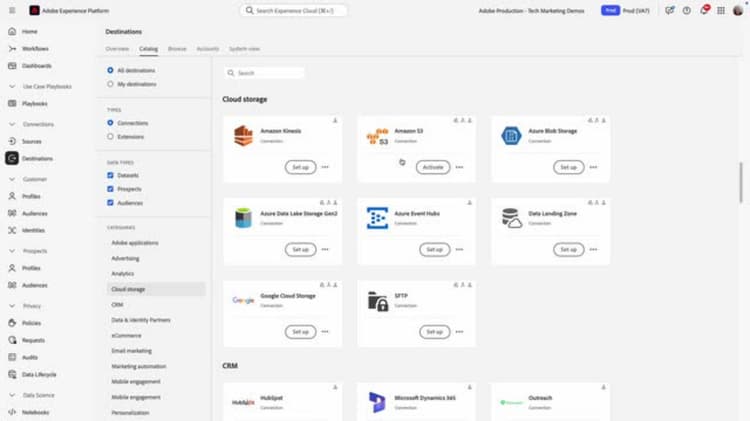
Task: Open the user profile avatar
Action: 738,10
